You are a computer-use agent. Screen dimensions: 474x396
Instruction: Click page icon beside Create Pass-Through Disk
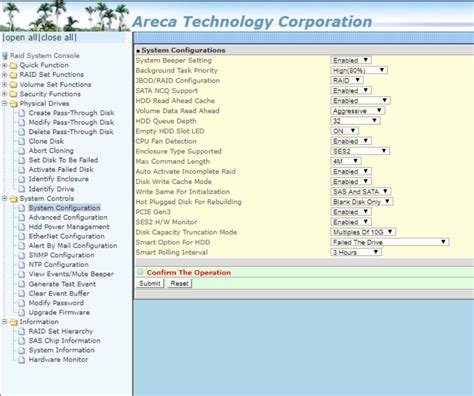point(22,113)
